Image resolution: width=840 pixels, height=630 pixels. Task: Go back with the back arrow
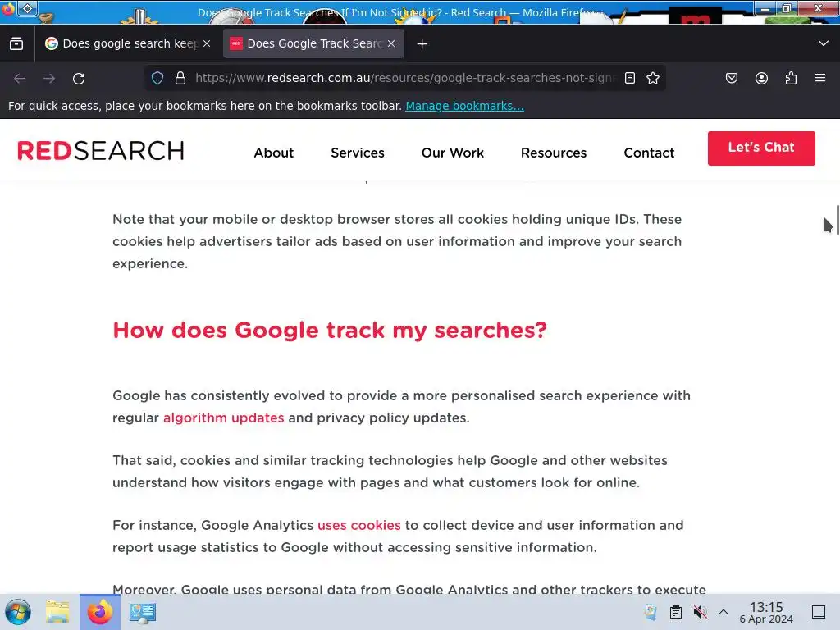(20, 78)
